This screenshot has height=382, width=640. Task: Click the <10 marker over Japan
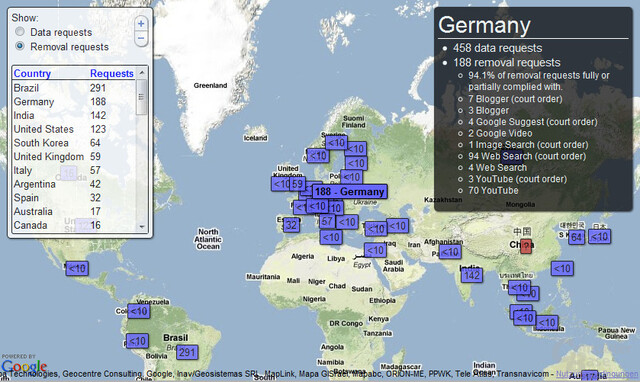click(600, 237)
